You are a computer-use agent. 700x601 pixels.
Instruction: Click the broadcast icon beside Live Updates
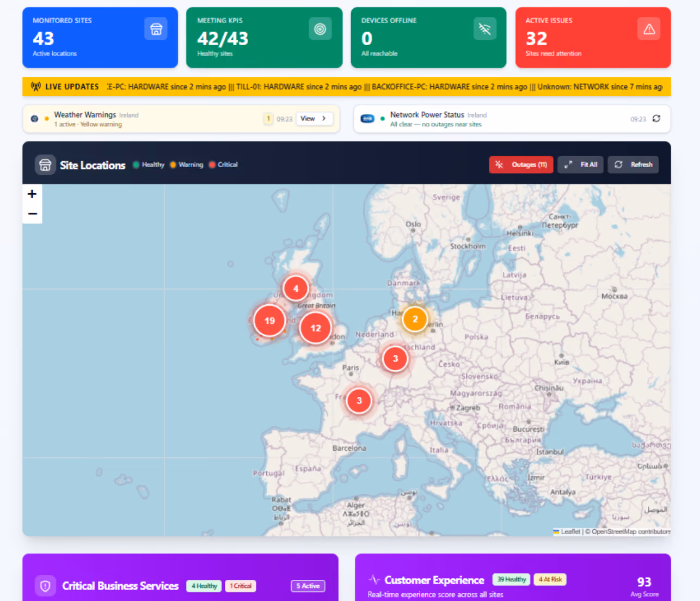click(x=36, y=87)
